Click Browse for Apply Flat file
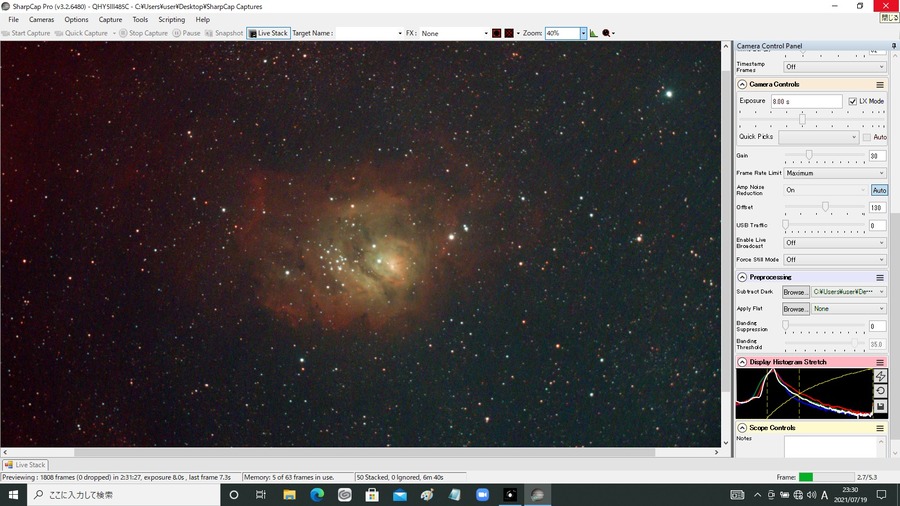The height and width of the screenshot is (506, 900). [796, 309]
